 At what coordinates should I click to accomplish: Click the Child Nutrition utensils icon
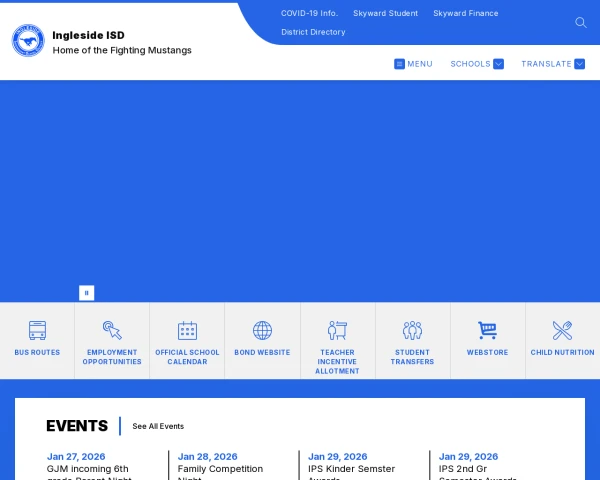(x=562, y=331)
